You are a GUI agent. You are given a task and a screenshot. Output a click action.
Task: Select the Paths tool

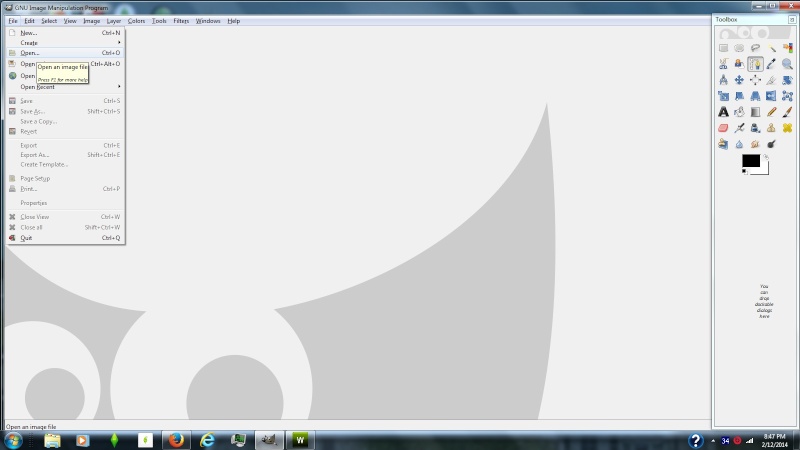click(755, 64)
